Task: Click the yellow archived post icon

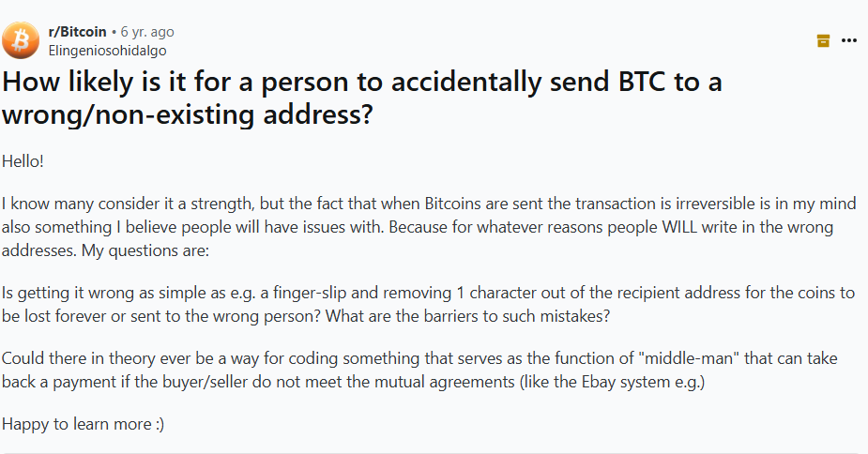Action: pyautogui.click(x=823, y=40)
